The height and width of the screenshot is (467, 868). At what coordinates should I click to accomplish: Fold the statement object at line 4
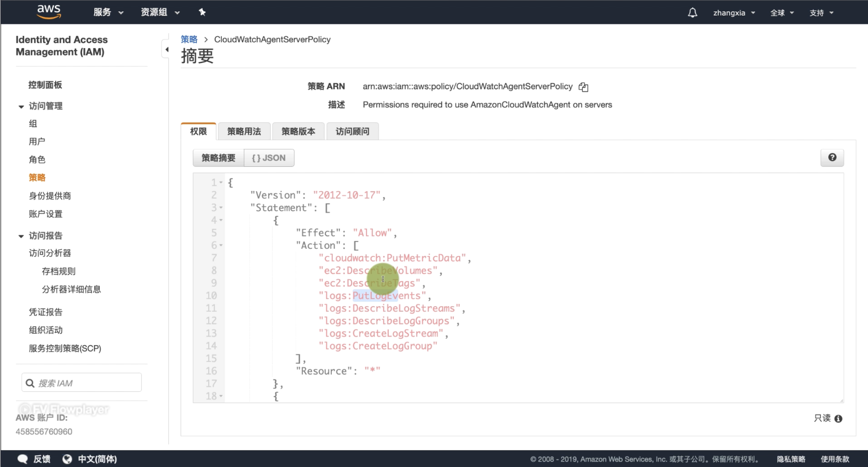coord(221,220)
